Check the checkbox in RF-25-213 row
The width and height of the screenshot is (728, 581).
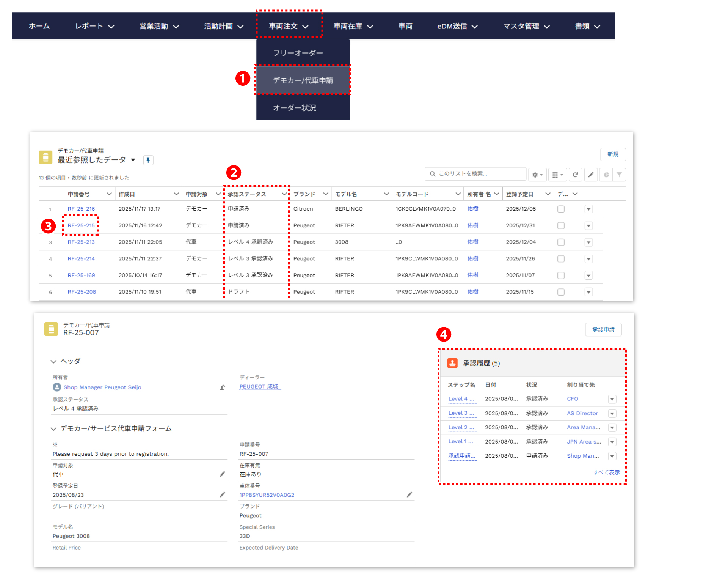pos(561,242)
